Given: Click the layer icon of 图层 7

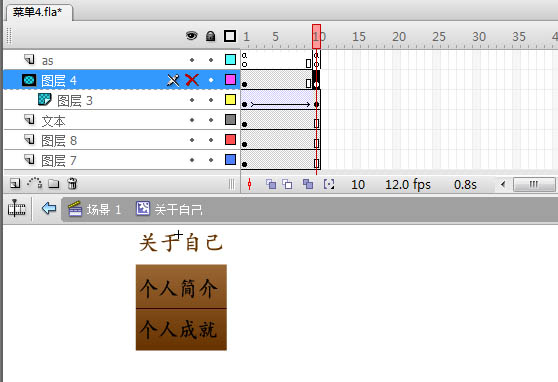Looking at the screenshot, I should [x=30, y=159].
